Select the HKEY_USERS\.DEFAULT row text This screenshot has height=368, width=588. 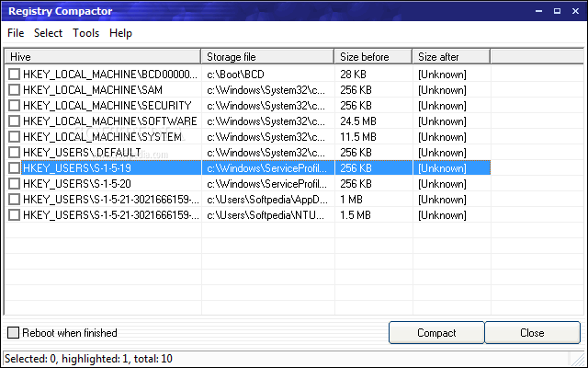pyautogui.click(x=82, y=153)
